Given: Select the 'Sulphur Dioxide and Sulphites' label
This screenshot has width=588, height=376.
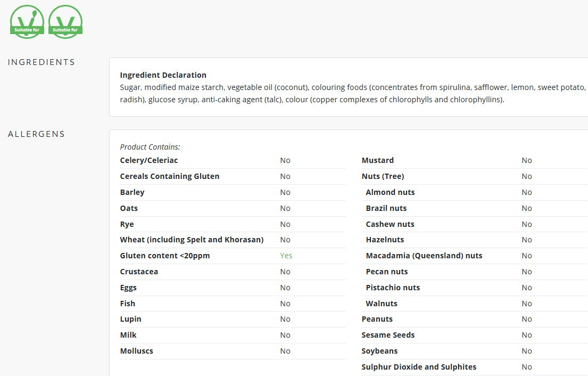Looking at the screenshot, I should 419,367.
